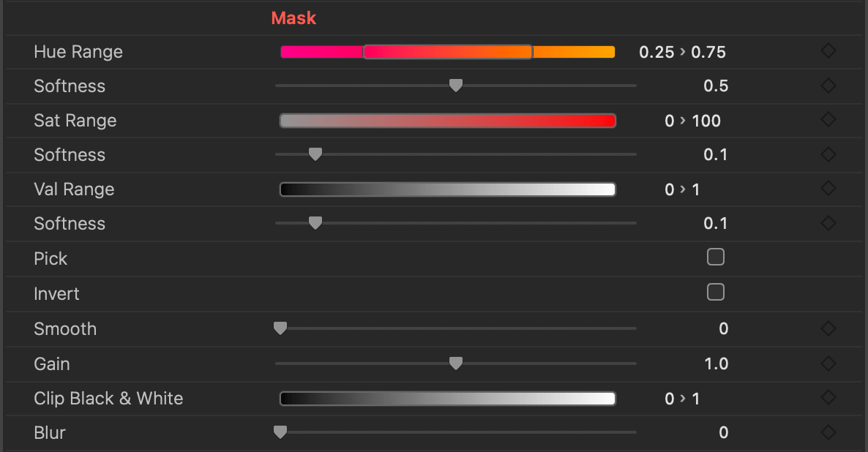The image size is (868, 452).
Task: Click the Mask section header
Action: click(293, 18)
